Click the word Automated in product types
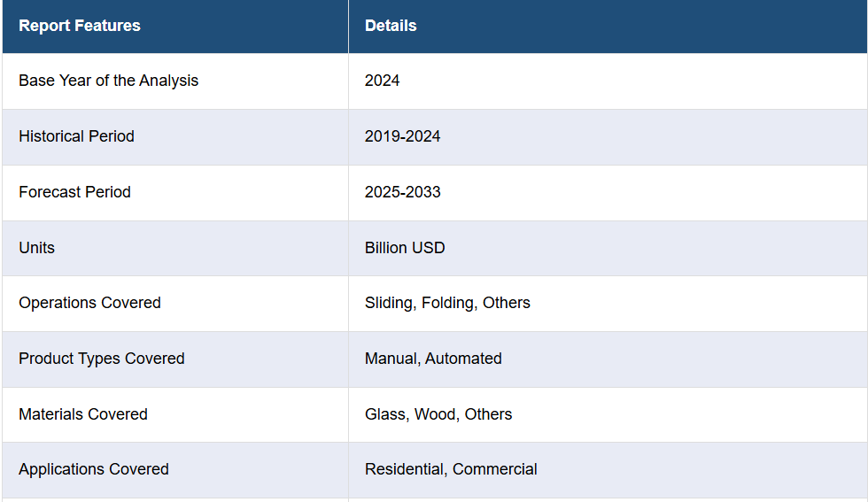868x502 pixels. (x=463, y=359)
